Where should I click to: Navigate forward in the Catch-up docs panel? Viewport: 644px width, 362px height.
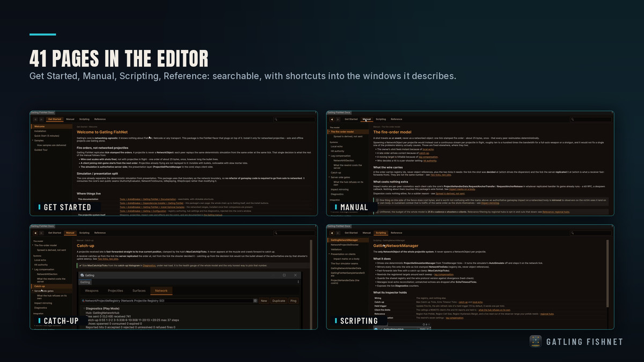(x=41, y=233)
